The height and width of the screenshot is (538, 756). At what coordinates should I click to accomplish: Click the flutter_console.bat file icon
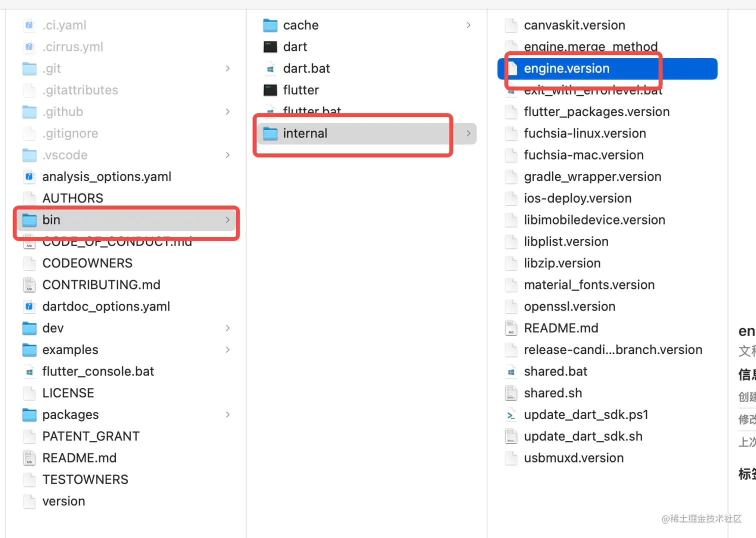pos(29,371)
